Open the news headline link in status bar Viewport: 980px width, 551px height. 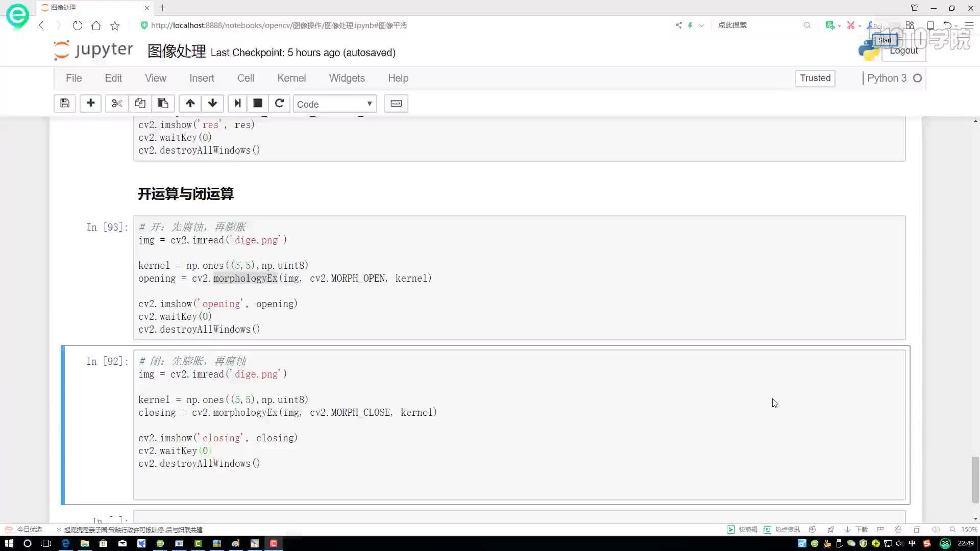[x=133, y=530]
